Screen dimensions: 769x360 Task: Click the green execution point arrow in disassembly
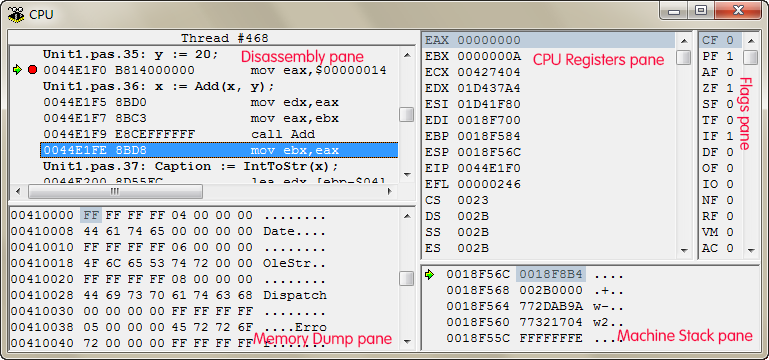pyautogui.click(x=18, y=70)
